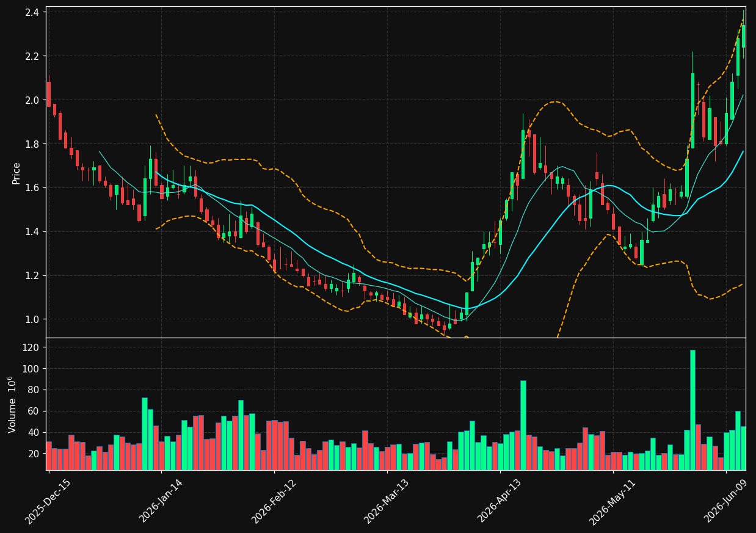Click the 2026-Jan-14 date label

click(161, 502)
